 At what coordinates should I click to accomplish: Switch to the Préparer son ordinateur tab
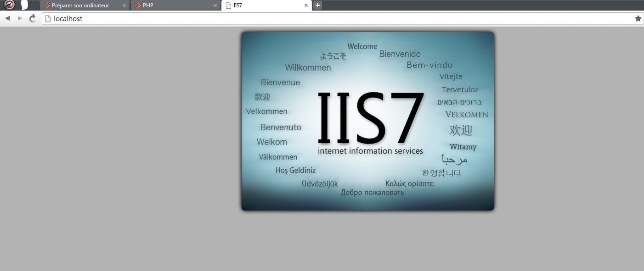tap(80, 6)
